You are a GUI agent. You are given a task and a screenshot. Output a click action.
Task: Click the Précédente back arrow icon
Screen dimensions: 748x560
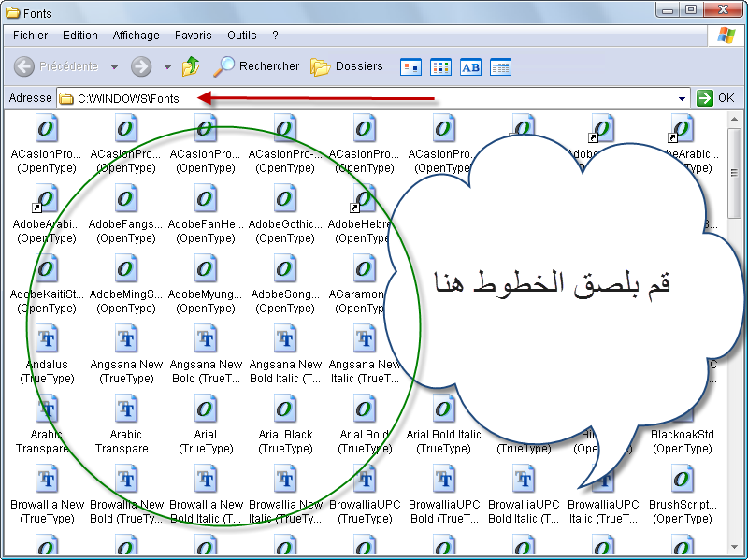[x=24, y=66]
